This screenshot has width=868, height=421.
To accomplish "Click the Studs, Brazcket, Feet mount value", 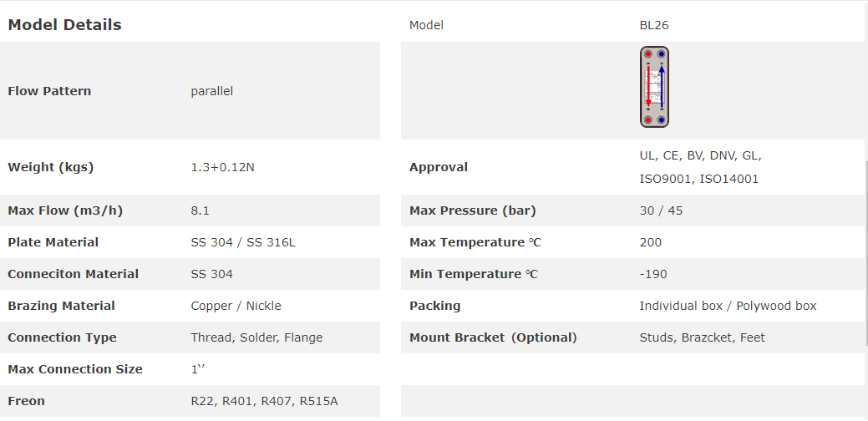I will (702, 337).
